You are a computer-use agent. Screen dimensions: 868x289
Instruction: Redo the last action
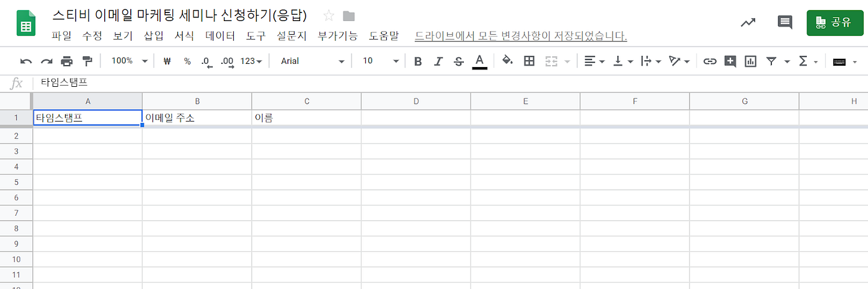[46, 61]
